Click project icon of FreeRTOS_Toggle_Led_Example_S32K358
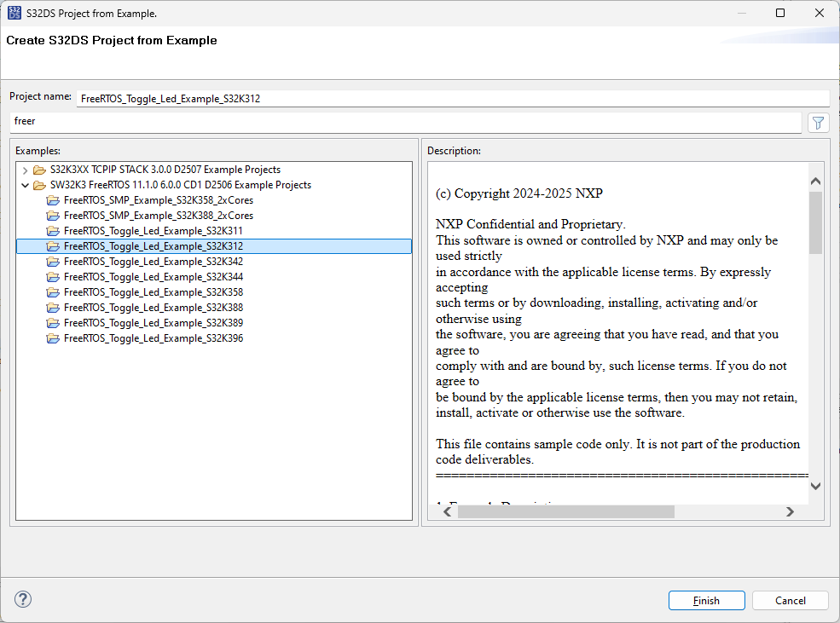The image size is (840, 623). (x=53, y=292)
